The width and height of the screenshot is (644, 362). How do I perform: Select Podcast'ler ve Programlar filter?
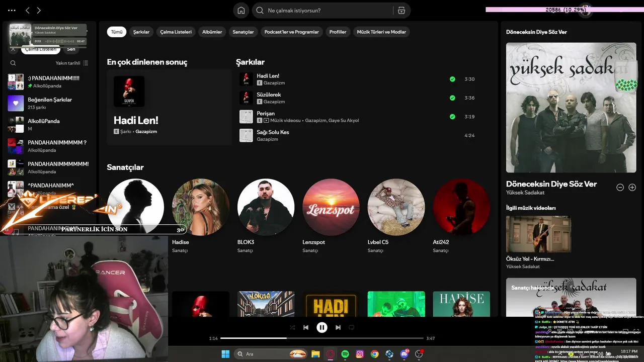(x=292, y=32)
